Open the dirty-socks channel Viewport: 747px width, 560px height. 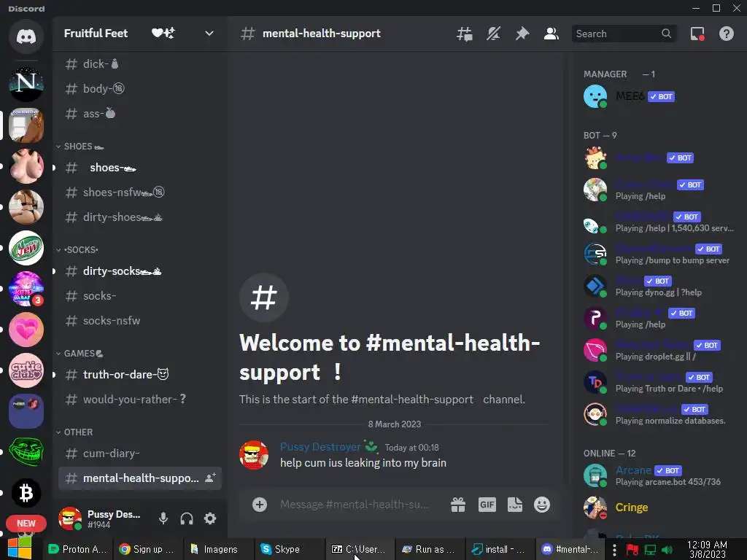[140, 271]
